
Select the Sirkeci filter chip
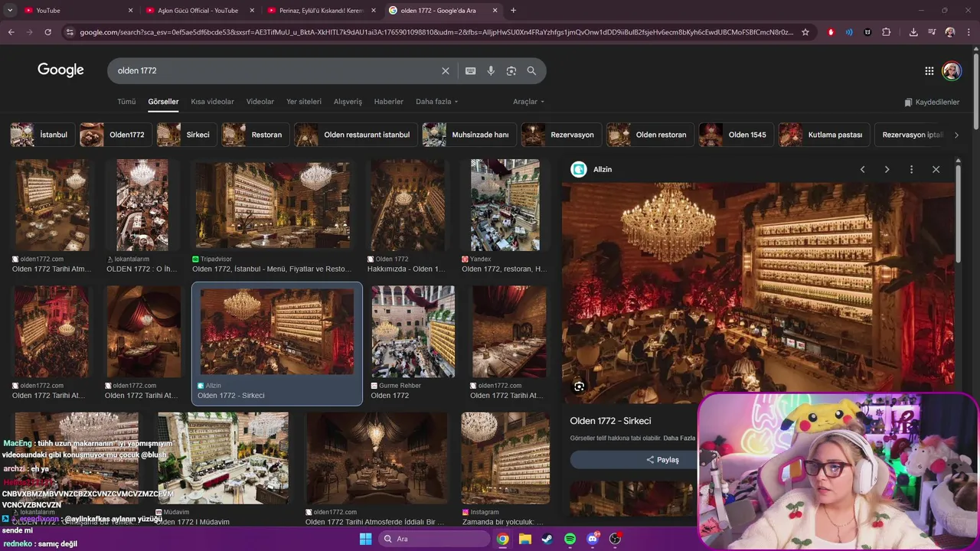tap(185, 135)
